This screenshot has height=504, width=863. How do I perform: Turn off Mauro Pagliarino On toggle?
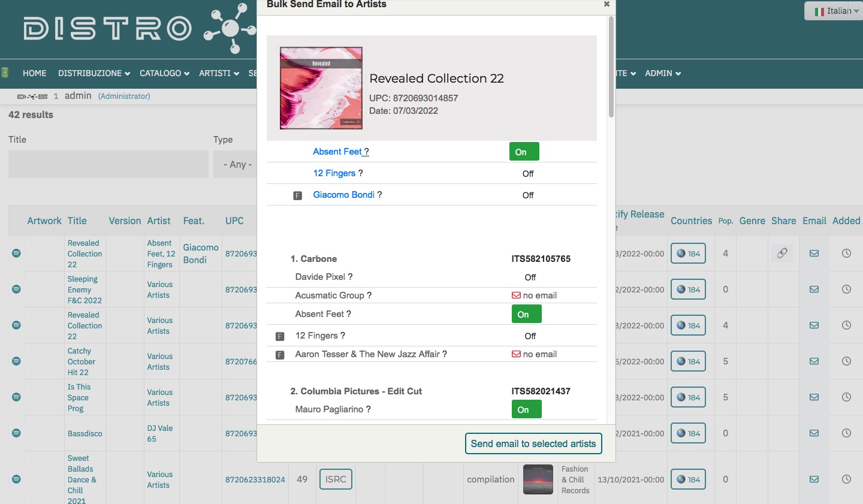pyautogui.click(x=526, y=409)
